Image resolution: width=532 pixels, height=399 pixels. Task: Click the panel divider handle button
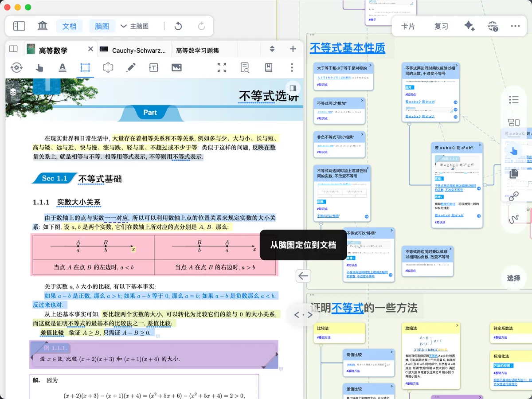[303, 315]
